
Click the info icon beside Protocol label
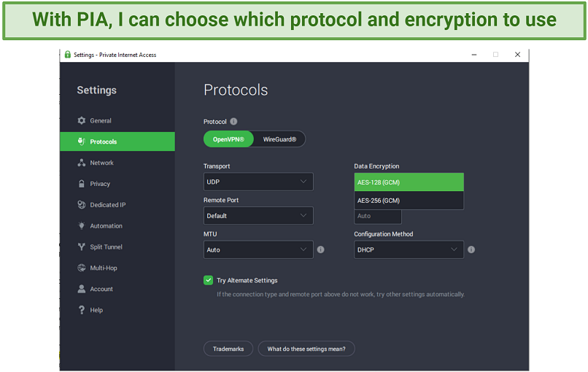[233, 122]
